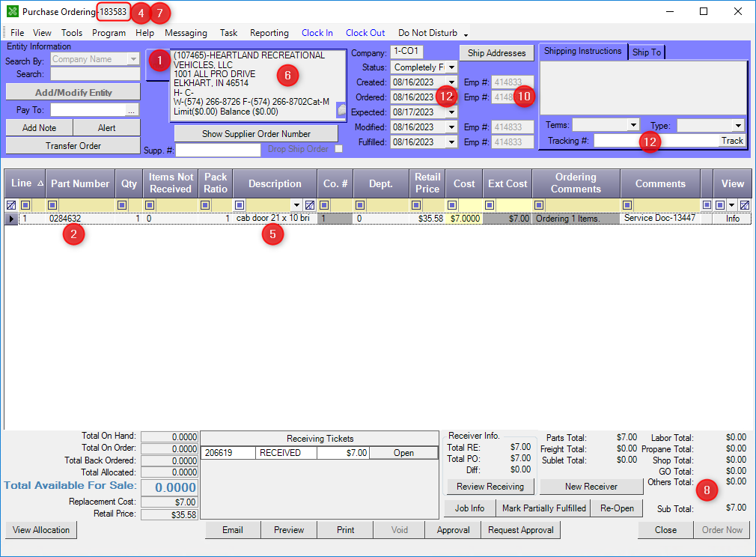Click in the Shipping Instructions text area
Image resolution: width=756 pixels, height=557 pixels.
pos(643,88)
